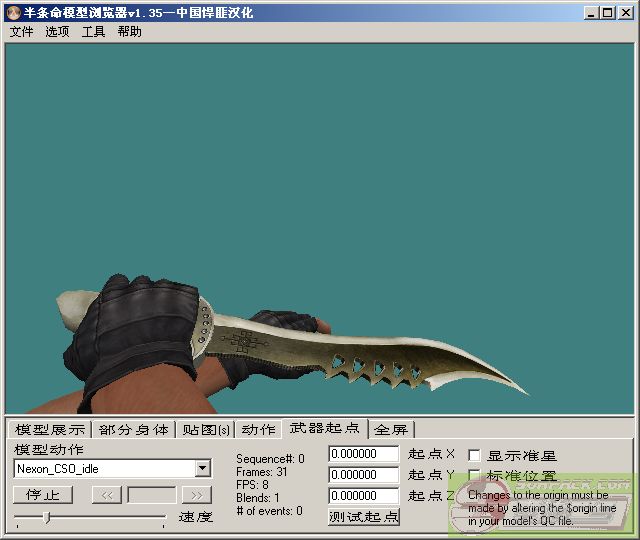Step back with the << frame button
The width and height of the screenshot is (640, 540).
pos(106,495)
